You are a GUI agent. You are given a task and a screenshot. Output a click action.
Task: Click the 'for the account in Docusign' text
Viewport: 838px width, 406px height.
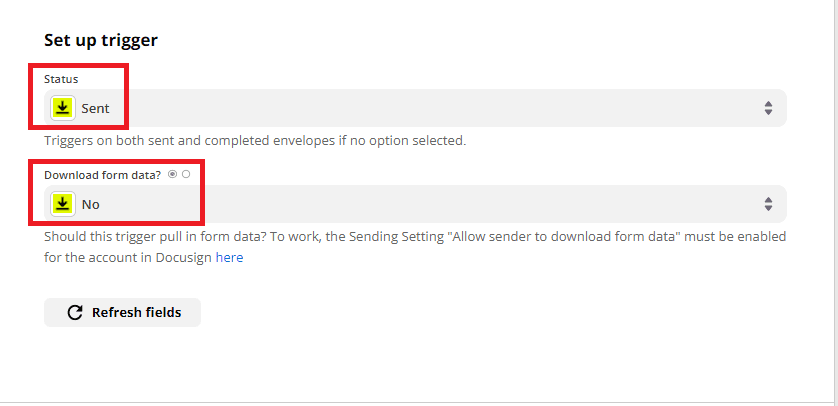[128, 257]
